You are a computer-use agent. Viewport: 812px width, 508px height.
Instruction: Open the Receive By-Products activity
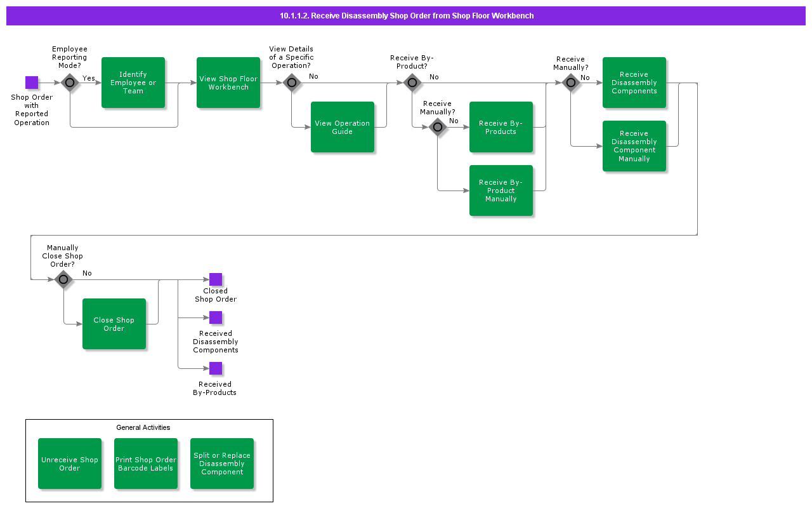click(501, 127)
